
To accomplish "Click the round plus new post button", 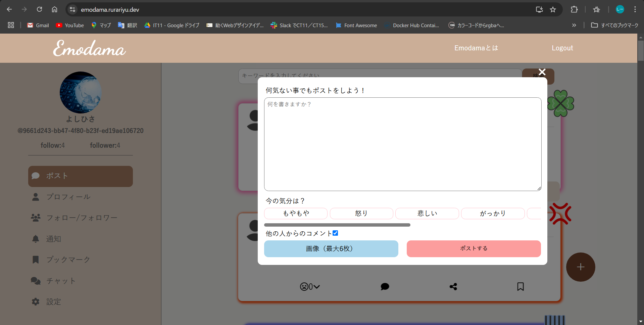I will pyautogui.click(x=580, y=267).
